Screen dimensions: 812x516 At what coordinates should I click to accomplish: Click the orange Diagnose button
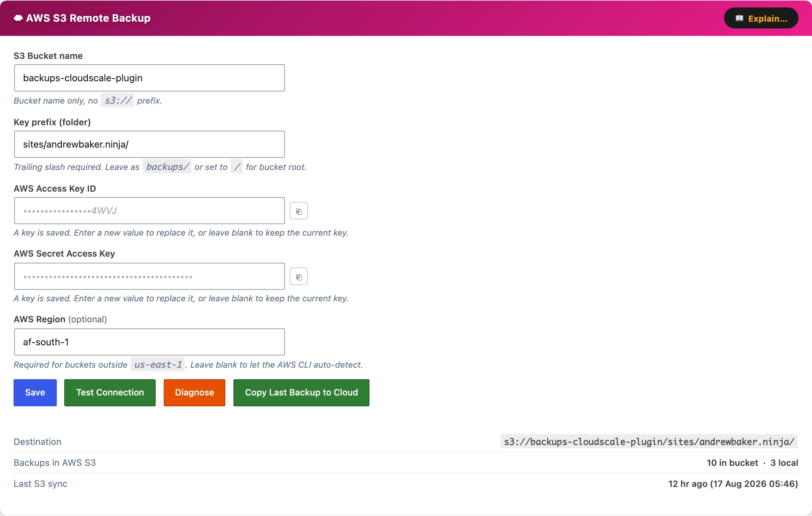195,392
